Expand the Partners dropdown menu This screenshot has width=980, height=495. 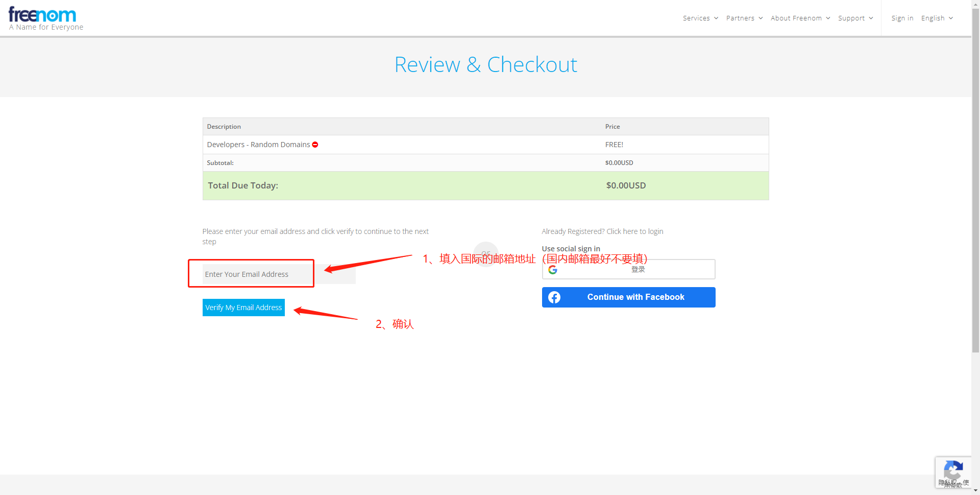[744, 18]
